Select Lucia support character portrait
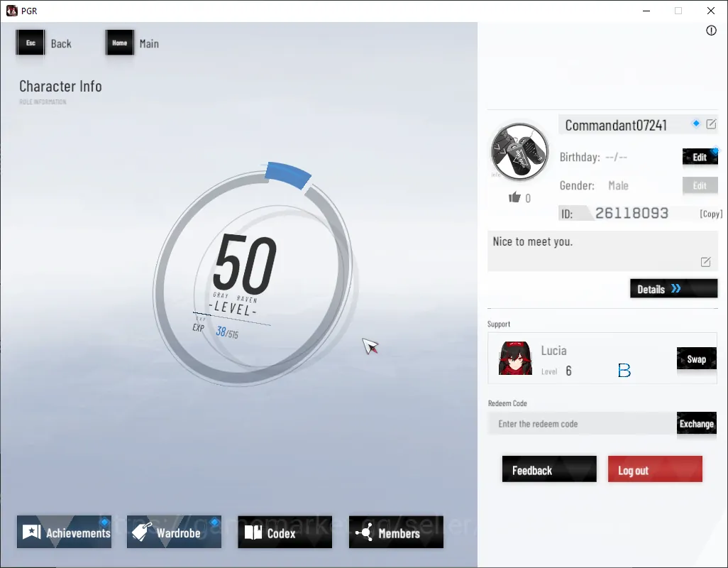The height and width of the screenshot is (568, 728). [515, 359]
